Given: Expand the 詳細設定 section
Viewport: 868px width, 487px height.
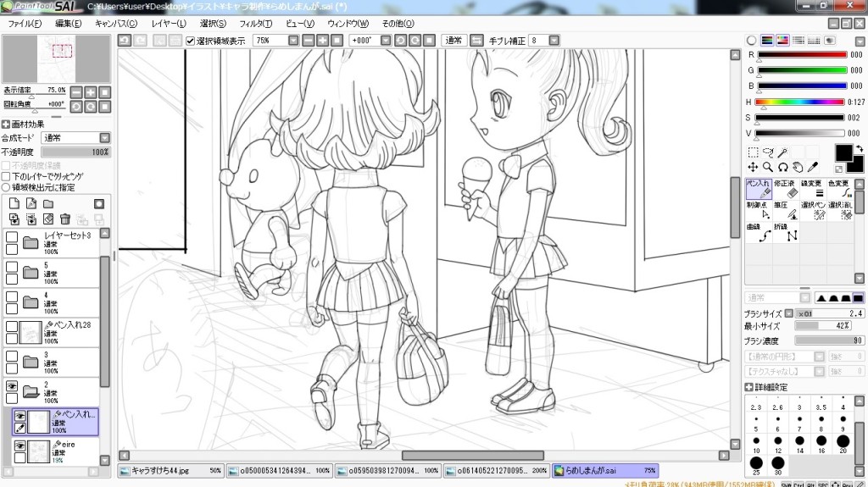Looking at the screenshot, I should [x=749, y=387].
